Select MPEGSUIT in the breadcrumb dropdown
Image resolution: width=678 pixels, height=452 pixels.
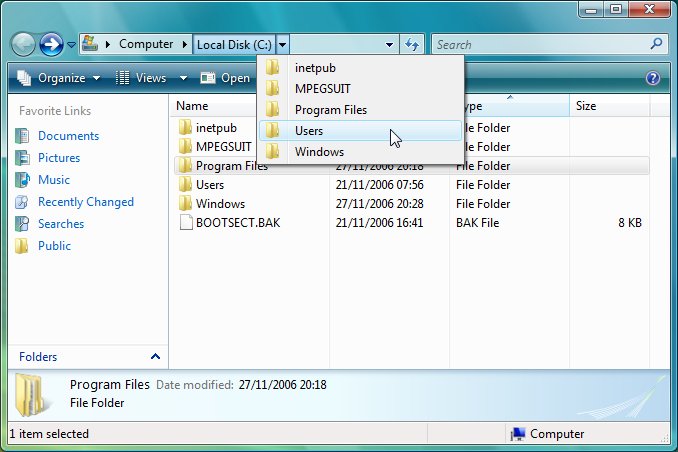tap(361, 89)
